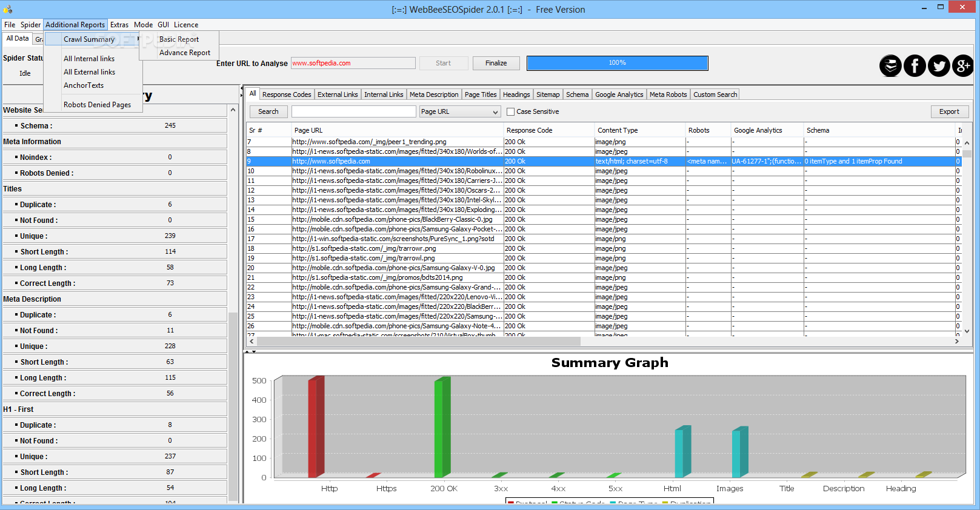Click the Search button

click(268, 111)
